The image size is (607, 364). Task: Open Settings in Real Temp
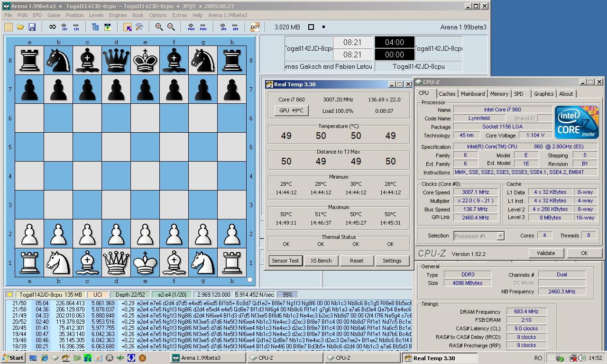point(392,261)
